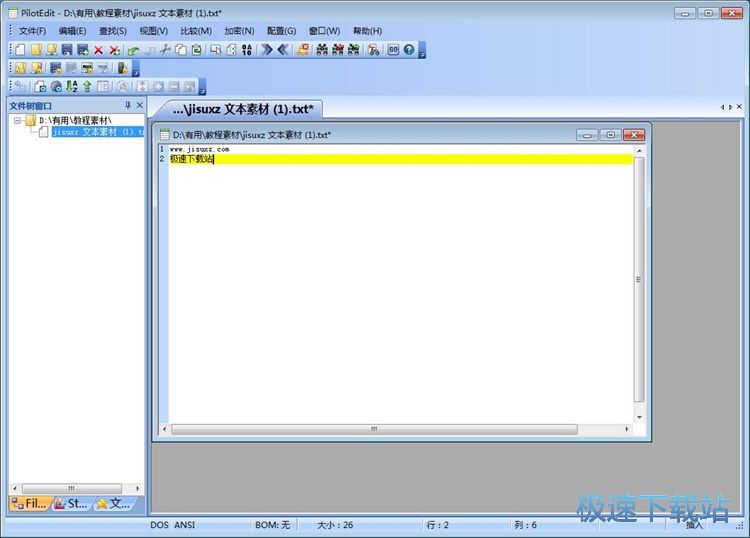Click the right double-chevron icon
750x538 pixels.
pyautogui.click(x=267, y=50)
